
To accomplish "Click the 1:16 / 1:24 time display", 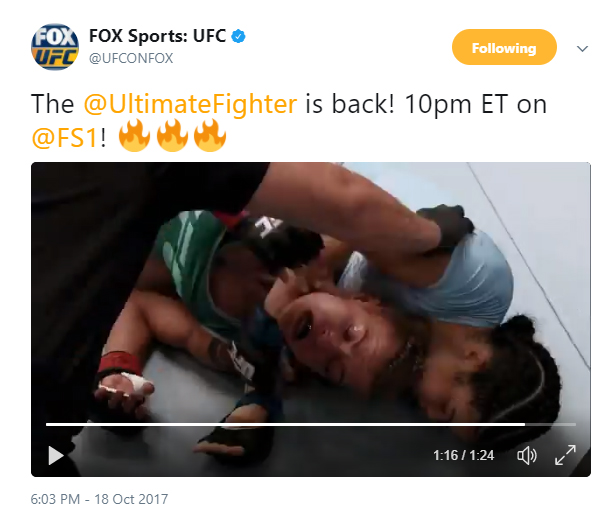I will coord(463,455).
